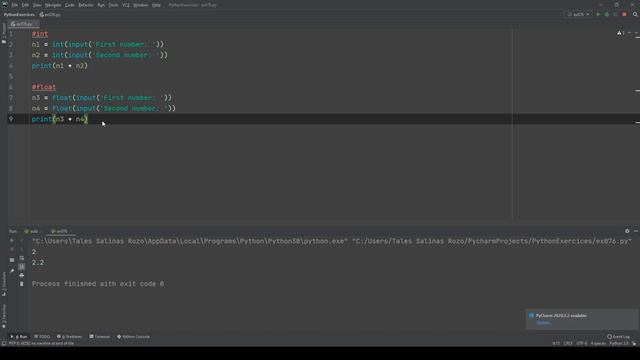Screen dimensions: 640x360
Task: Open the Python Console tool window
Action: (x=133, y=337)
